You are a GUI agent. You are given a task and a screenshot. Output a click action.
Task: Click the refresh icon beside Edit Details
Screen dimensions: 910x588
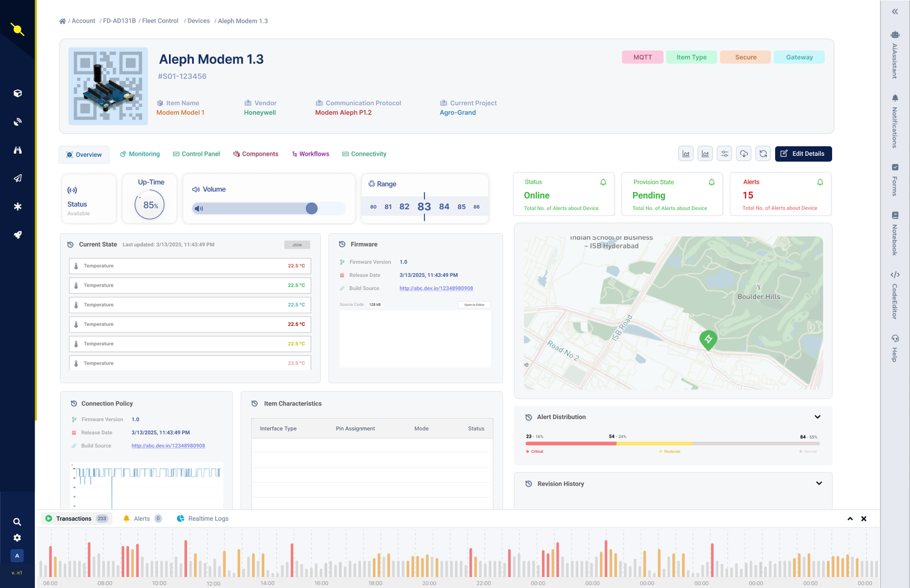tap(763, 154)
